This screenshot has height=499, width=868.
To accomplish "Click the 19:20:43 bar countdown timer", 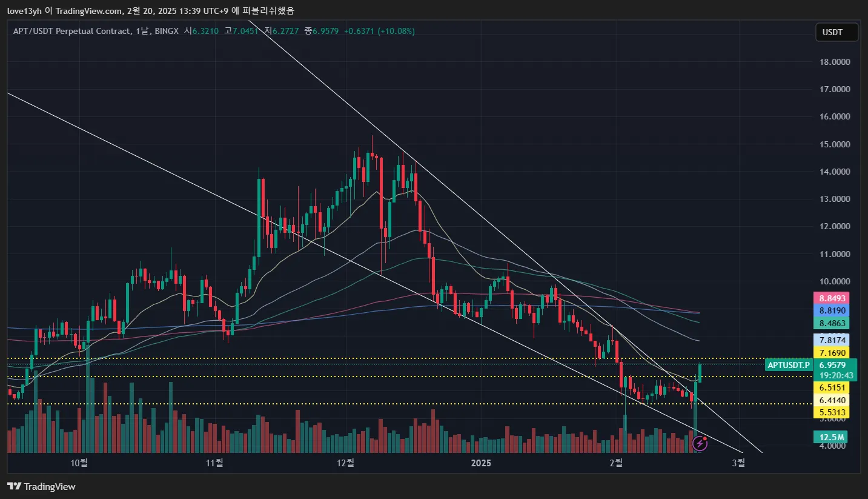I will coord(836,376).
